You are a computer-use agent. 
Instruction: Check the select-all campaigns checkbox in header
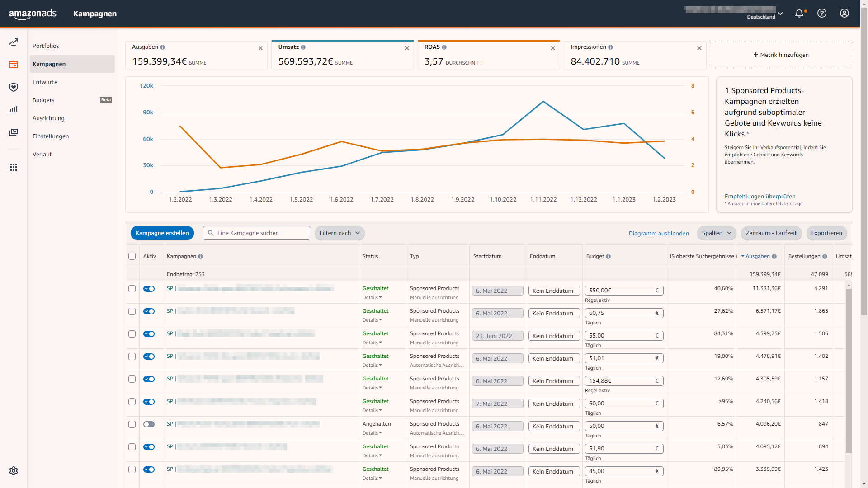132,256
